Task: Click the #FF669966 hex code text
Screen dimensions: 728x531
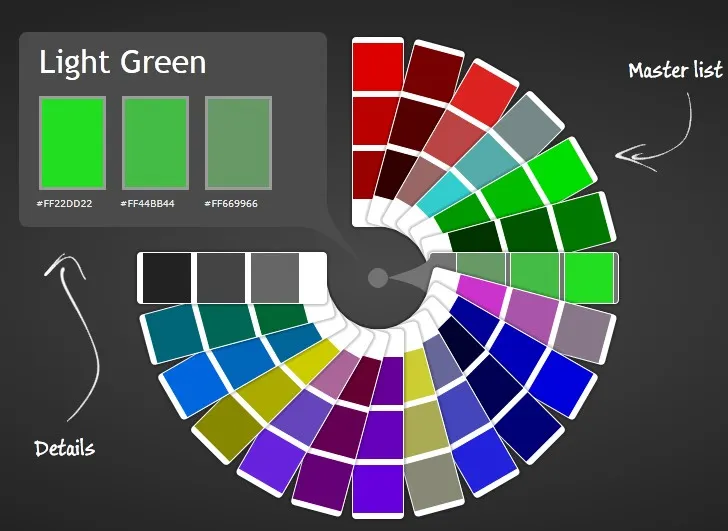Action: click(230, 203)
